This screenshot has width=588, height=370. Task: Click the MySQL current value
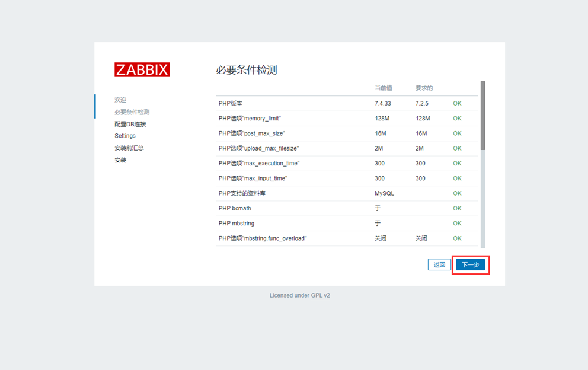384,194
